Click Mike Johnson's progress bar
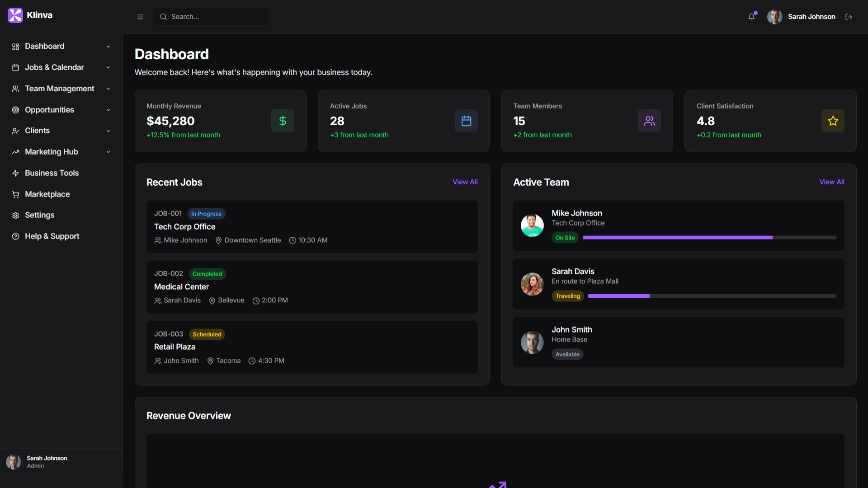 (709, 237)
